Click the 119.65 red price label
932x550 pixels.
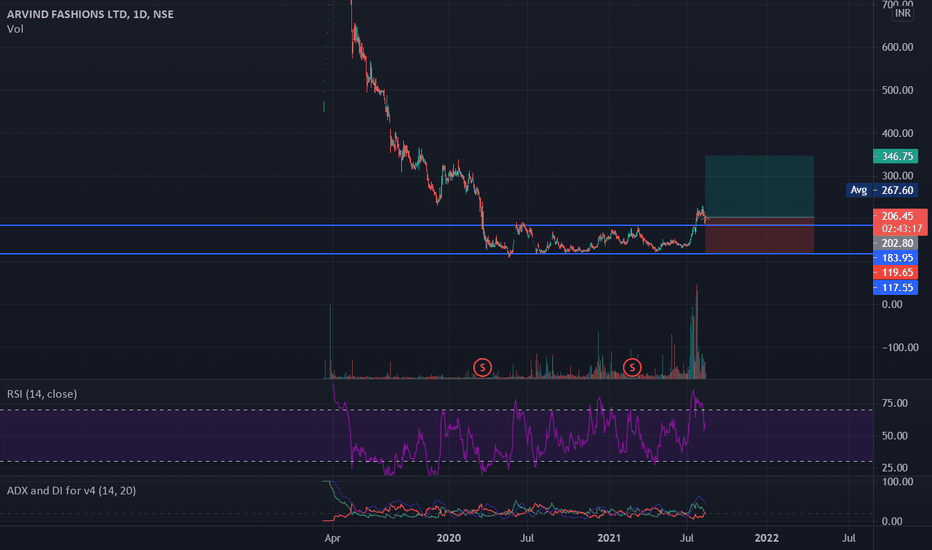tap(895, 272)
